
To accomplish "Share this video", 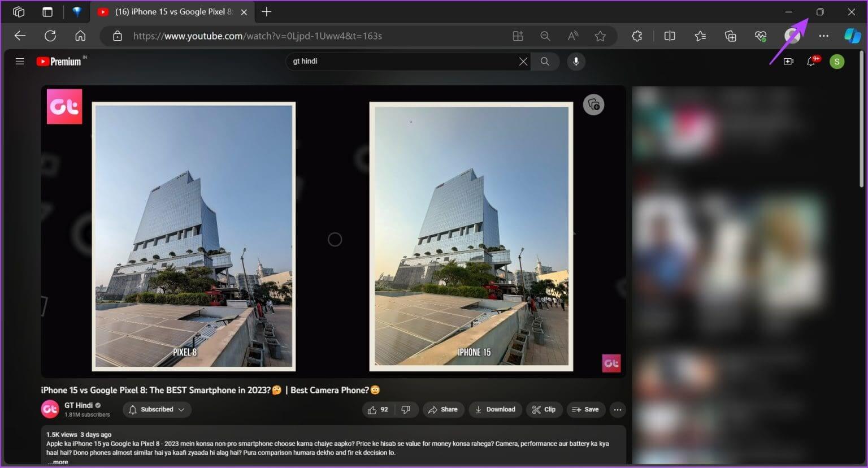I will point(443,410).
